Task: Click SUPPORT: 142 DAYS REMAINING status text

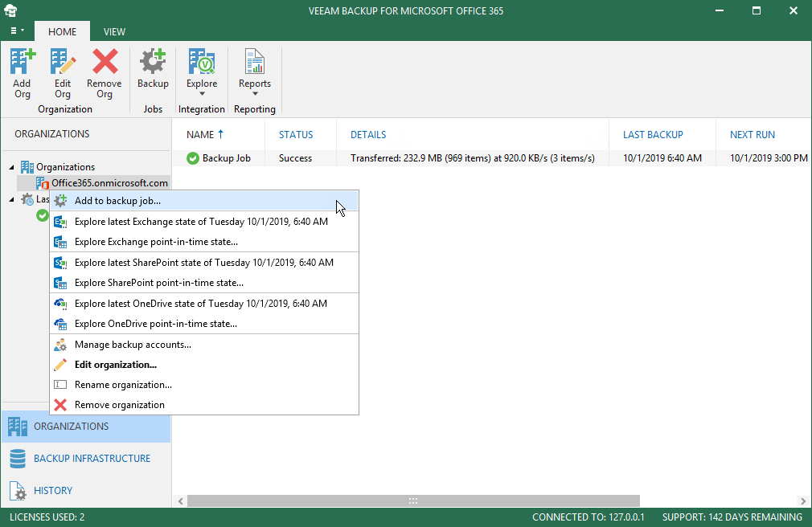Action: click(x=732, y=517)
